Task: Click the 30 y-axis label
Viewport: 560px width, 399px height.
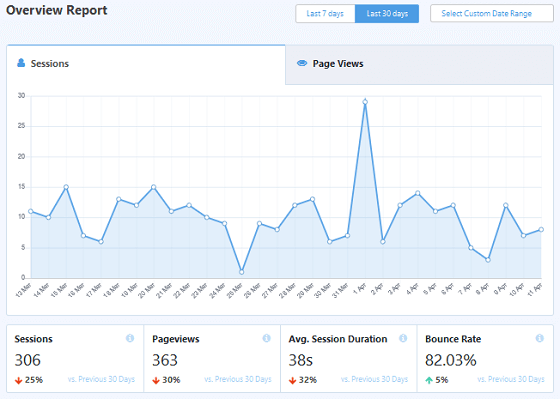Action: 21,96
